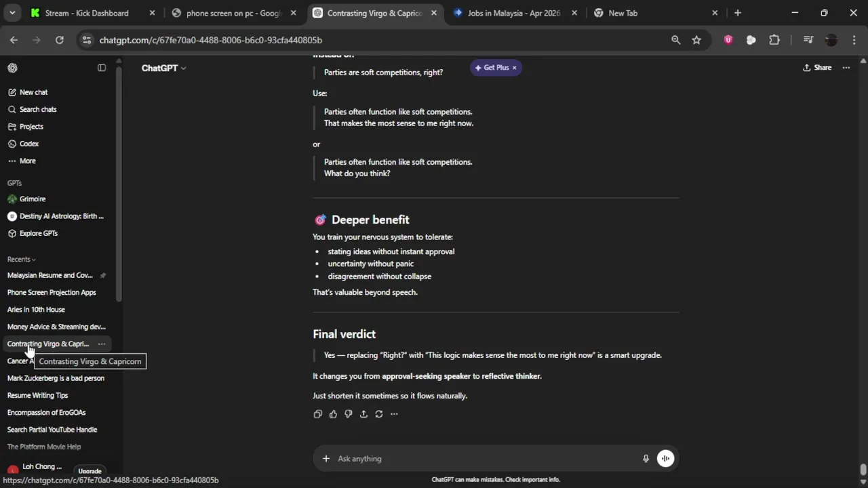Open Money Advice & Streaming chat
This screenshot has width=868, height=488.
(56, 327)
